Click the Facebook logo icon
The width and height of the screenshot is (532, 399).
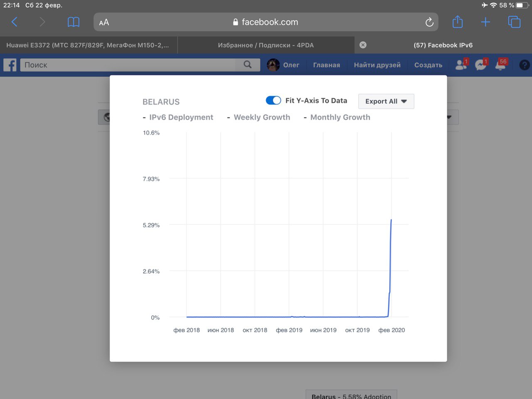10,65
